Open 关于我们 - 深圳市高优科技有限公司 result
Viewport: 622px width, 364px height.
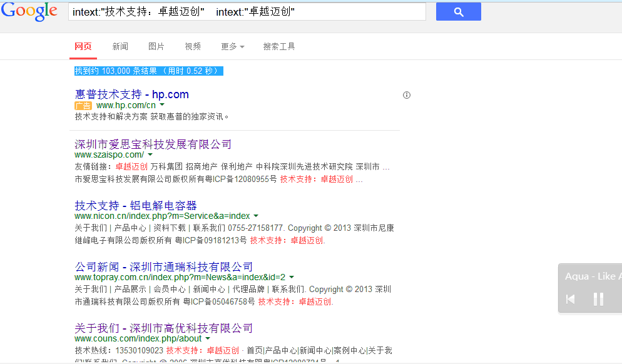[x=163, y=328]
